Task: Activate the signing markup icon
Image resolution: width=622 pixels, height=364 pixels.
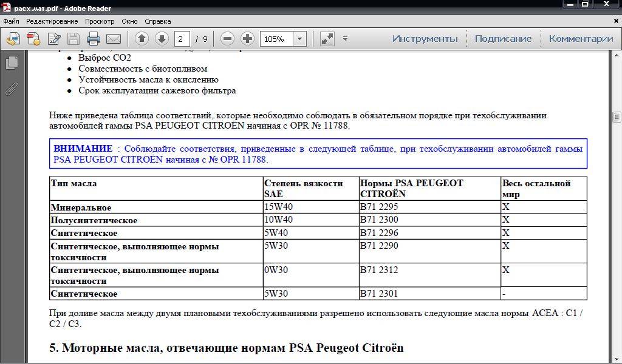Action: 53,38
